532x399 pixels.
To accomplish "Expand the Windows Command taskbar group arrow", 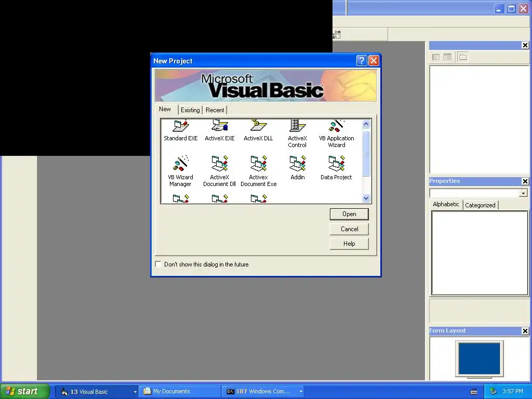I will coord(301,392).
